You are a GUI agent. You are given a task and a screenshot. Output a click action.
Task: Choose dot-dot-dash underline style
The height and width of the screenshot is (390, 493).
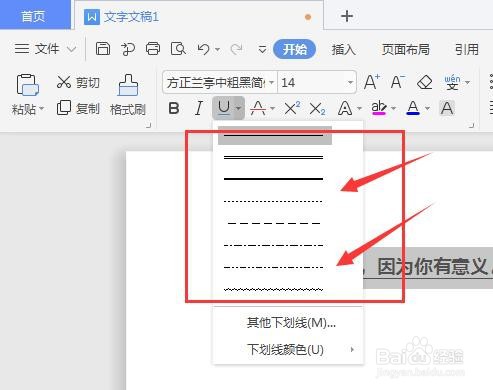[273, 267]
